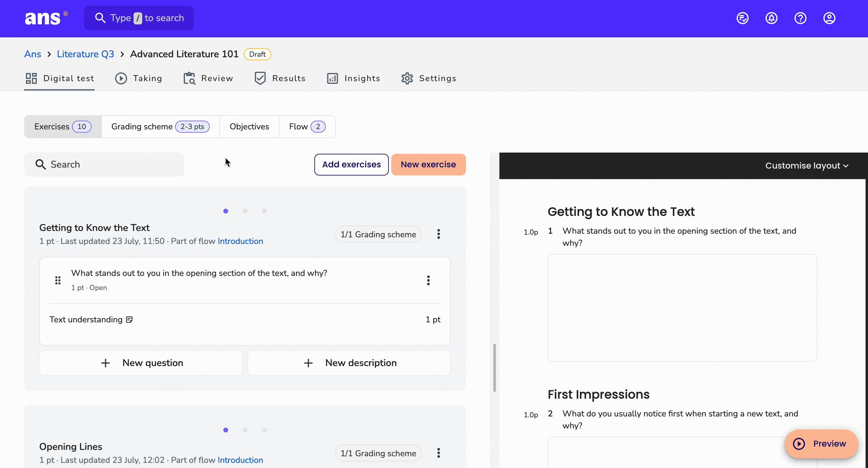Open the Opening Lines exercise options menu
The image size is (868, 468).
tap(438, 453)
